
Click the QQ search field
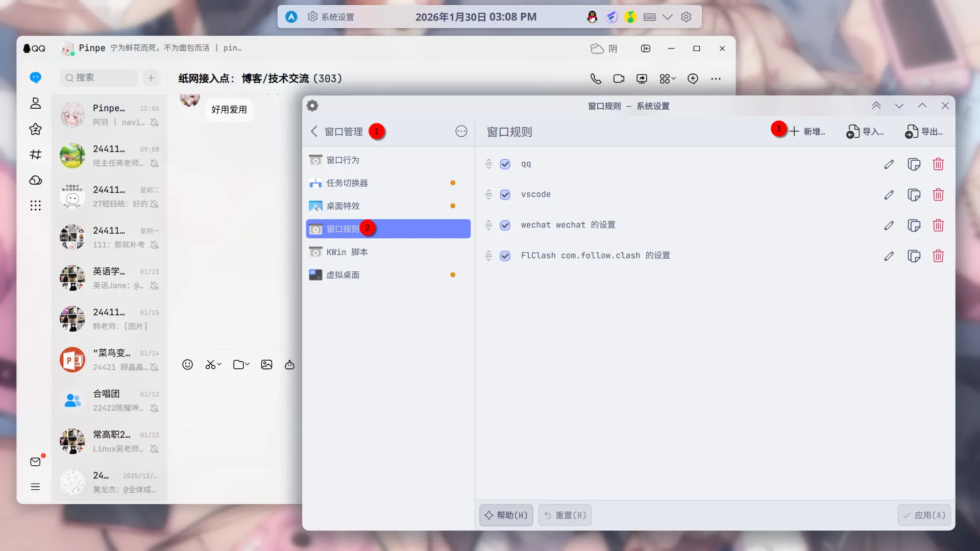(x=99, y=78)
